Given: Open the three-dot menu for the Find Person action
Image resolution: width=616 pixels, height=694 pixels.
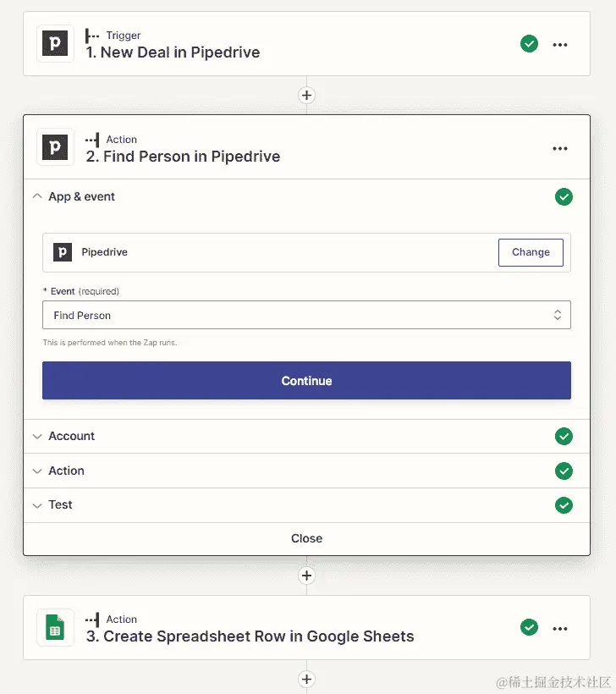Looking at the screenshot, I should point(559,148).
